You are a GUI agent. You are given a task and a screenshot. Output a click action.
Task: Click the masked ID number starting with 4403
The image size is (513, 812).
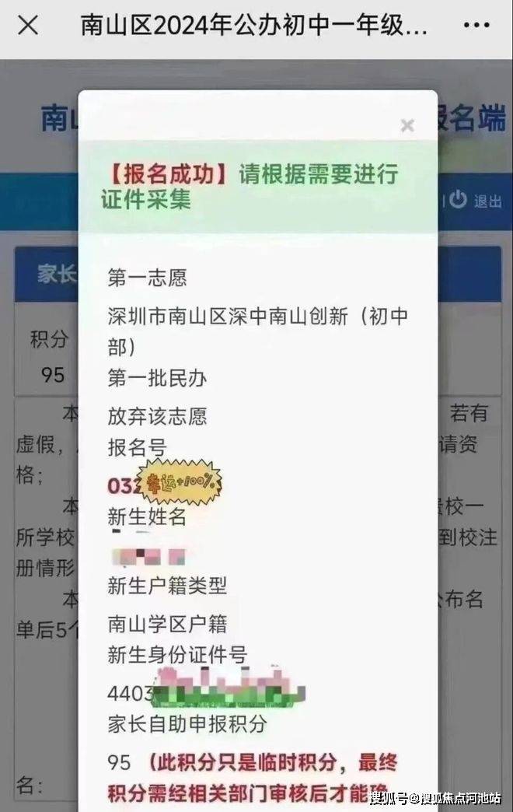click(206, 691)
